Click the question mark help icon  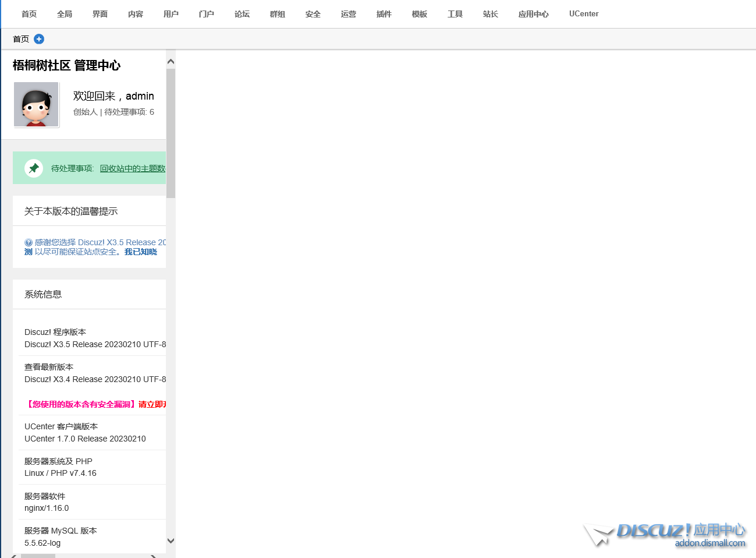tap(29, 243)
